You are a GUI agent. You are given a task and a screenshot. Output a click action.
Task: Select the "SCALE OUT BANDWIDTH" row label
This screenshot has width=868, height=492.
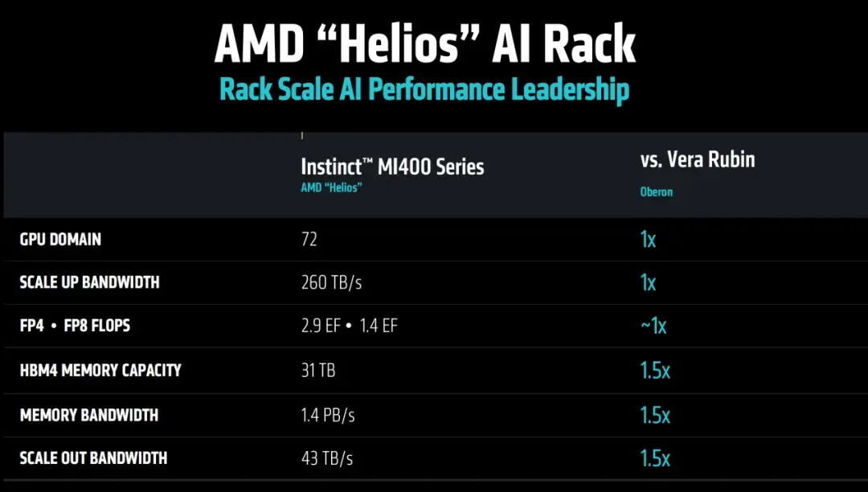click(x=93, y=458)
